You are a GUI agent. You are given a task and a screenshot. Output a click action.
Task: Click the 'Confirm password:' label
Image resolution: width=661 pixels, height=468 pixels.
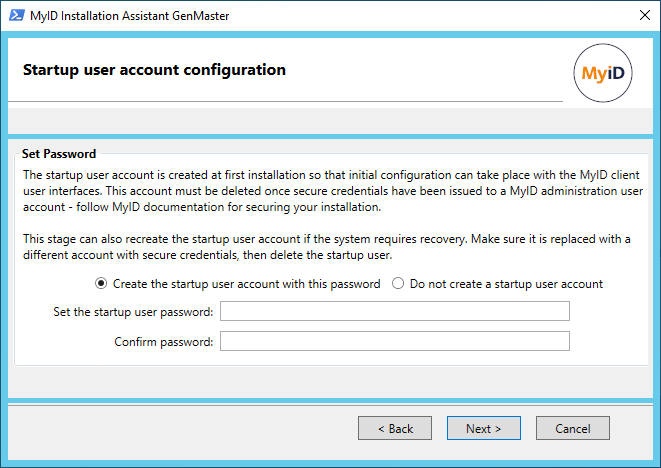click(164, 342)
